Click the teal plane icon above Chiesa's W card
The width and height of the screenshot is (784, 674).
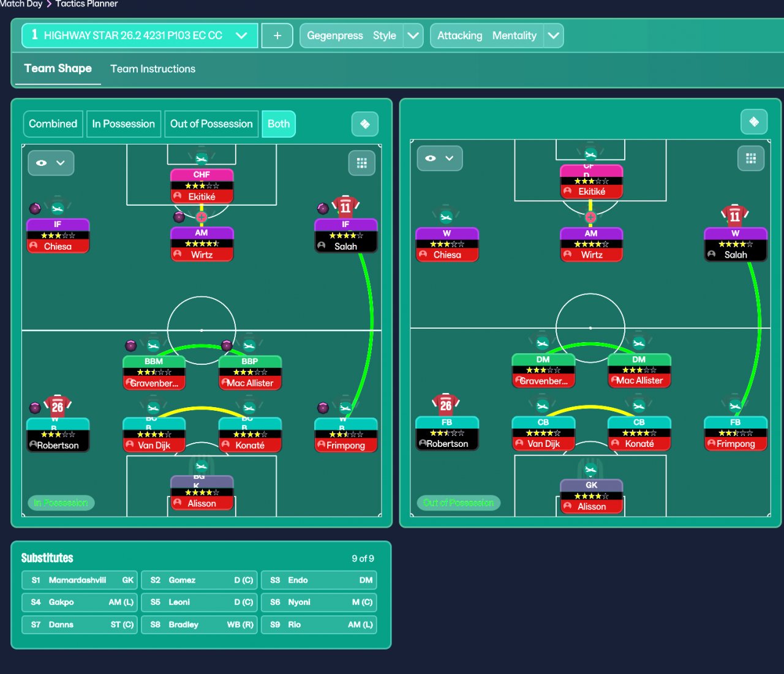pos(446,216)
